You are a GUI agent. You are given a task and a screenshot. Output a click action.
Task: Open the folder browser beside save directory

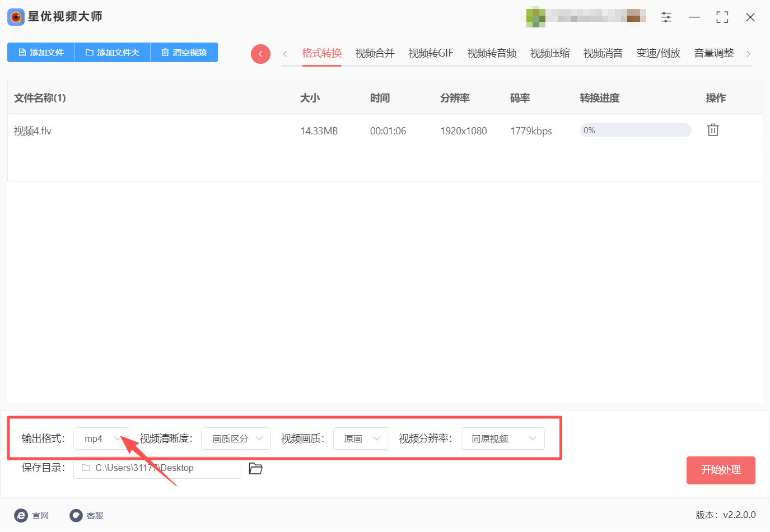[255, 468]
